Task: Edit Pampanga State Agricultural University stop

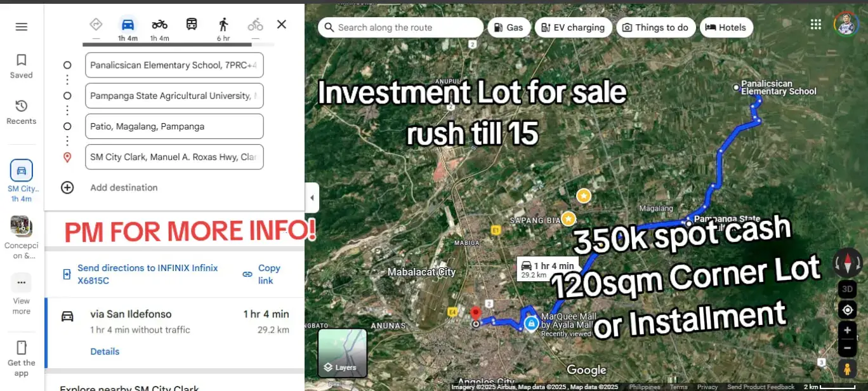Action: [174, 96]
